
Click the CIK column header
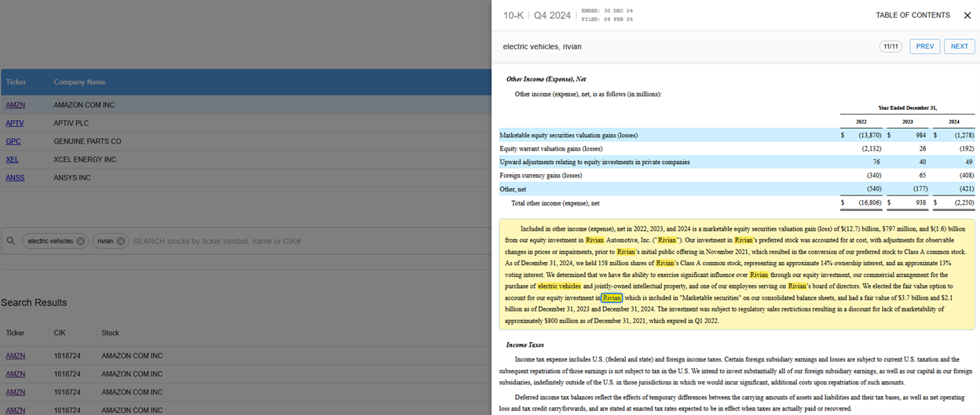click(x=60, y=333)
